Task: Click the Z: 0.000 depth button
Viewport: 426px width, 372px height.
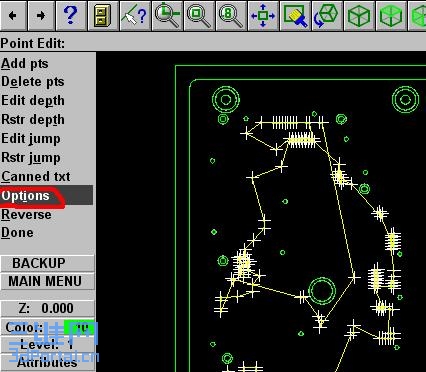Action: coord(47,308)
